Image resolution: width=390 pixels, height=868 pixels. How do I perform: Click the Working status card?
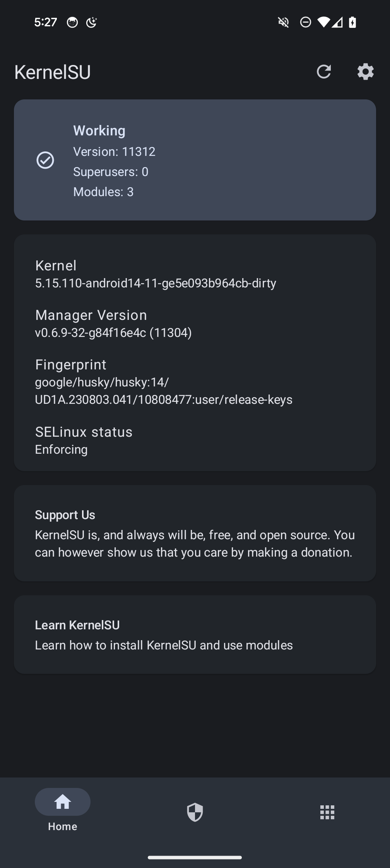pyautogui.click(x=195, y=160)
